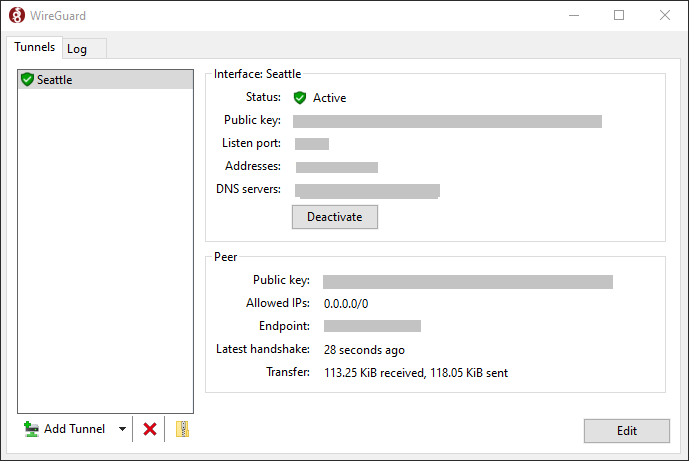Click the Allowed IPs value 0.0.0.0/0
Screen dimensions: 689x461
pyautogui.click(x=346, y=304)
